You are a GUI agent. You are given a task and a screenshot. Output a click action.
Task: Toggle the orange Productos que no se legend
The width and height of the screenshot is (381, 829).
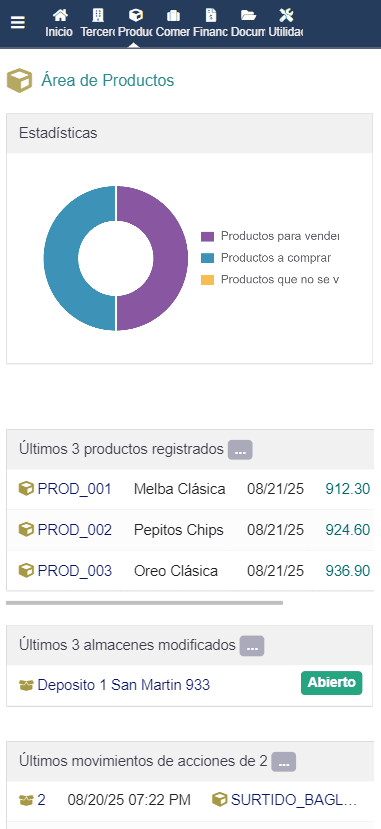(270, 280)
